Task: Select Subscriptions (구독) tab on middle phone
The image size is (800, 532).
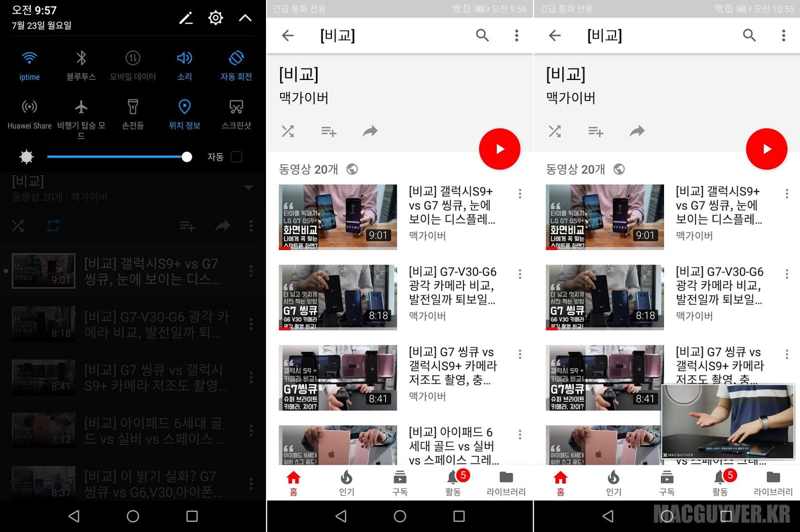Action: 400,483
